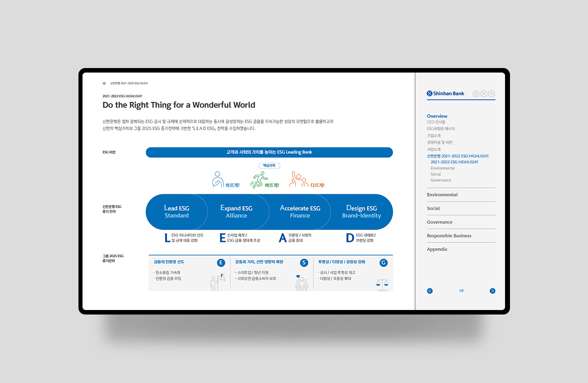
Task: Open the indented Environmental sub-item under HIGHLIGHT
Action: coord(442,168)
